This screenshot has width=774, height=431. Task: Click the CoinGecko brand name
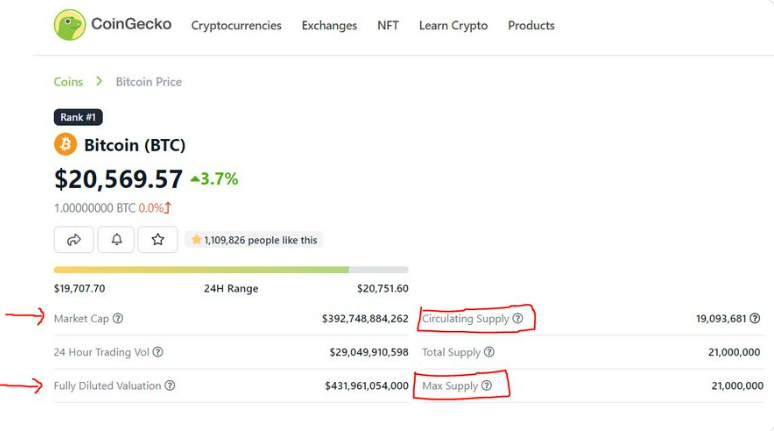coord(131,24)
